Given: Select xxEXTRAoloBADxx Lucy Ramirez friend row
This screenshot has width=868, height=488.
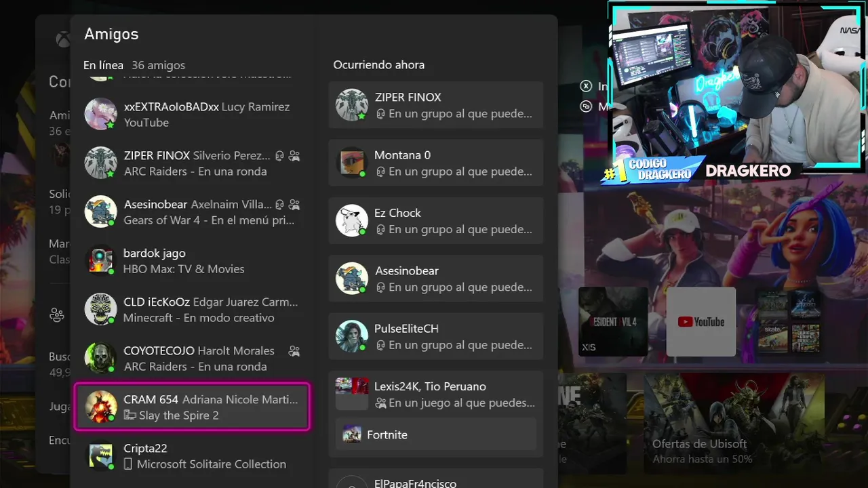Looking at the screenshot, I should point(191,114).
